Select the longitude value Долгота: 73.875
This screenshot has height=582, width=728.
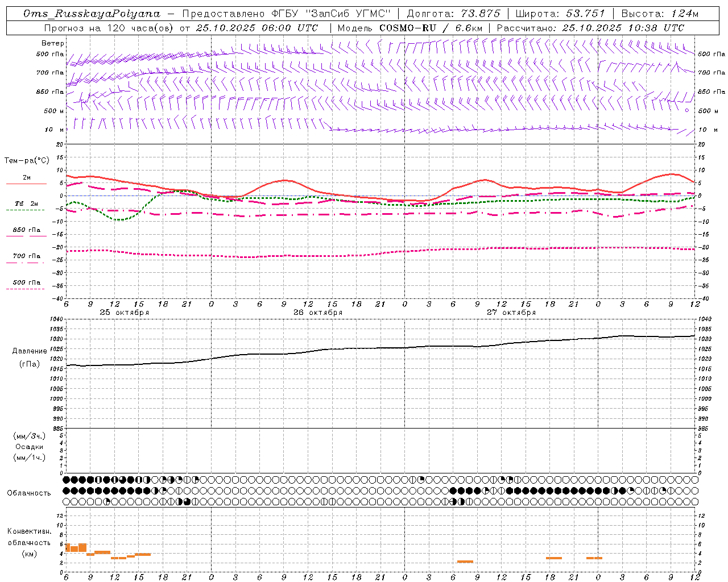[454, 14]
